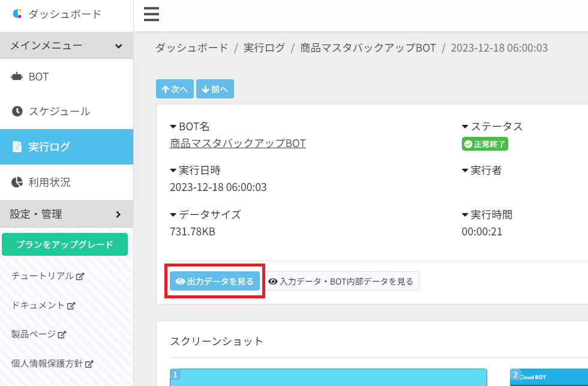The image size is (588, 386).
Task: Open the BOT menu item
Action: pyautogui.click(x=67, y=76)
